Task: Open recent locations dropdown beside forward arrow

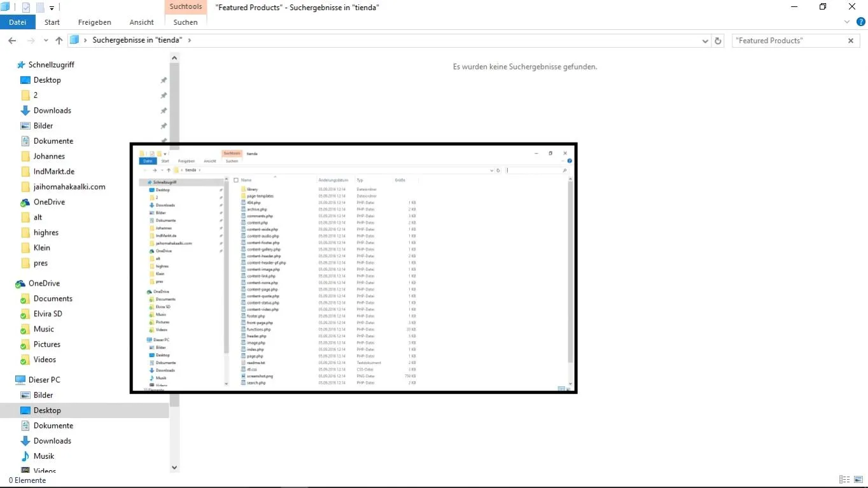Action: pos(46,41)
